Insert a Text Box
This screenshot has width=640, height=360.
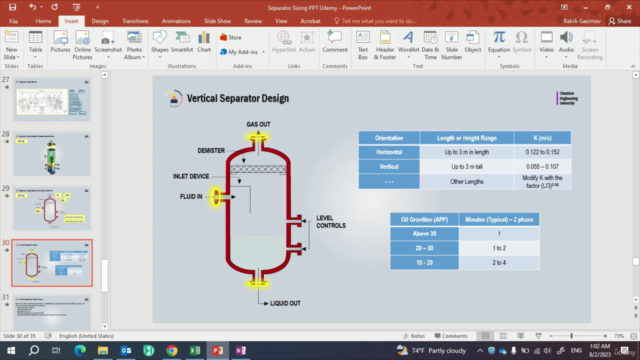[363, 46]
